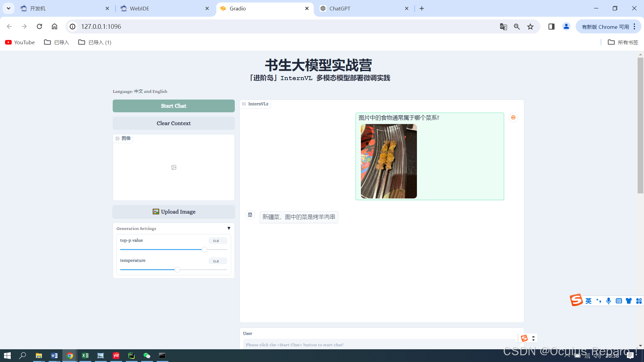Open the voice input microphone in Sogou bar
Screen dimensions: 644x362
click(608, 301)
